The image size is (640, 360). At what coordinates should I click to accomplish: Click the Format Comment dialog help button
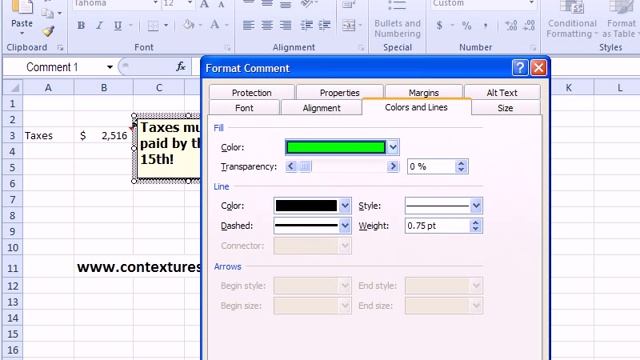coord(520,68)
